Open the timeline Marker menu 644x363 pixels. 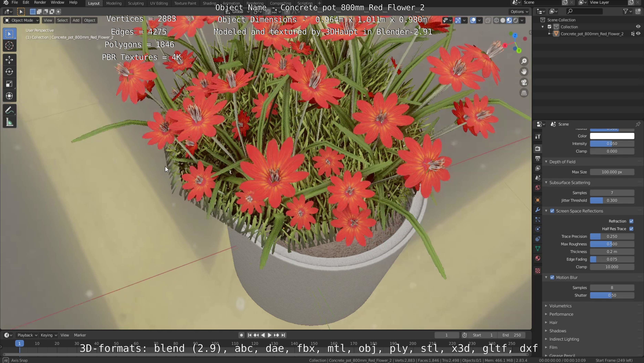pos(80,335)
